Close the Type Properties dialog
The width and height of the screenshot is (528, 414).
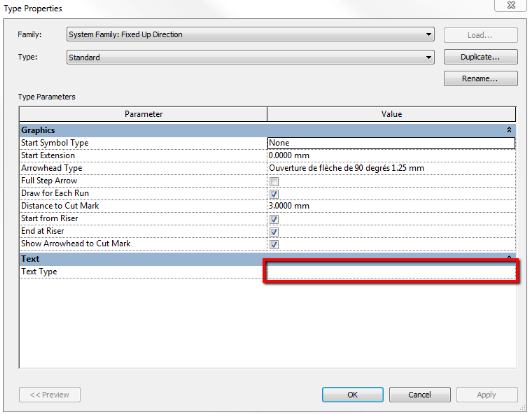pyautogui.click(x=511, y=5)
